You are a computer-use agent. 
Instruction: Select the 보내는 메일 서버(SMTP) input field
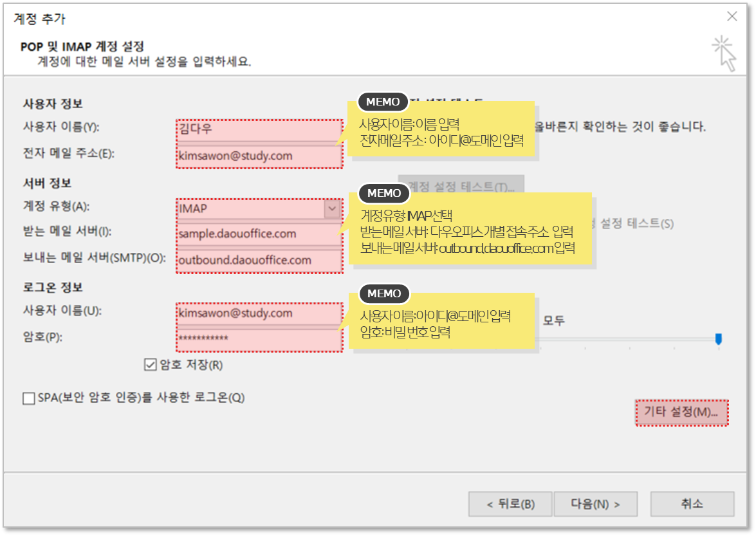pyautogui.click(x=259, y=260)
